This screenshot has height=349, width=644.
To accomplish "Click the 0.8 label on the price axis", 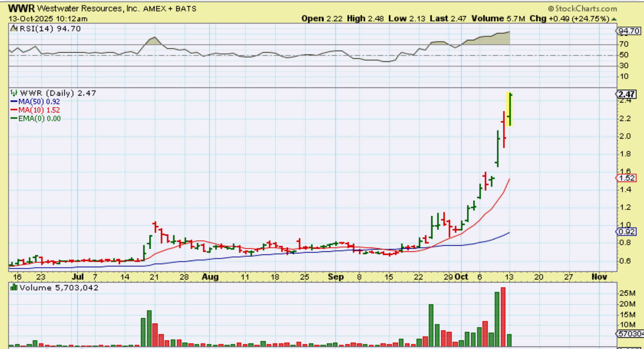I will pyautogui.click(x=625, y=243).
